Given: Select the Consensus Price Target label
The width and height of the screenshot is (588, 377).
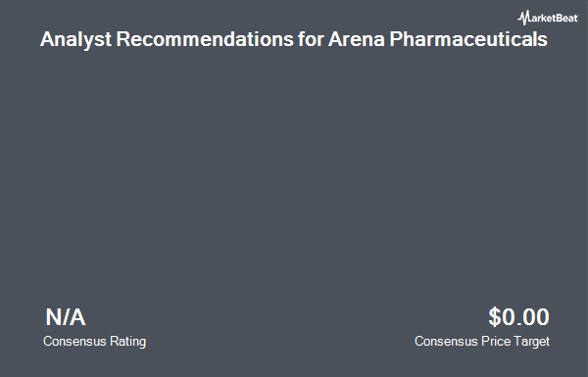Looking at the screenshot, I should point(482,342).
